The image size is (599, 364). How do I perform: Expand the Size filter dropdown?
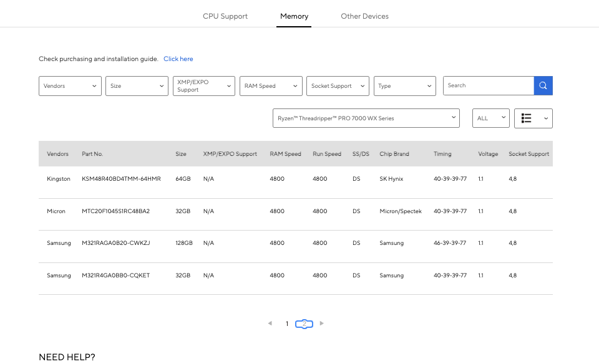[x=137, y=86]
